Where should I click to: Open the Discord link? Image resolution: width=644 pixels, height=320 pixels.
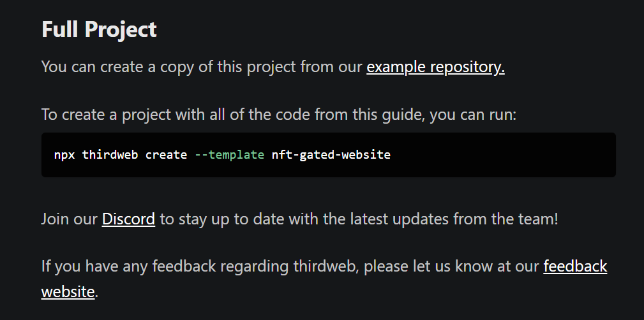click(128, 219)
